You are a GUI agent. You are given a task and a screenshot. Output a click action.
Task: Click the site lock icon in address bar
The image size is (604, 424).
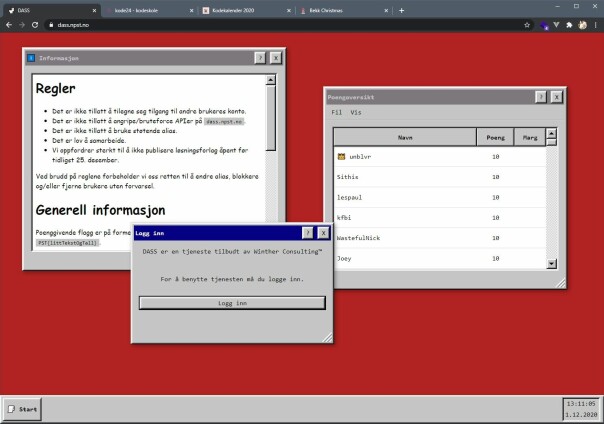coord(51,25)
